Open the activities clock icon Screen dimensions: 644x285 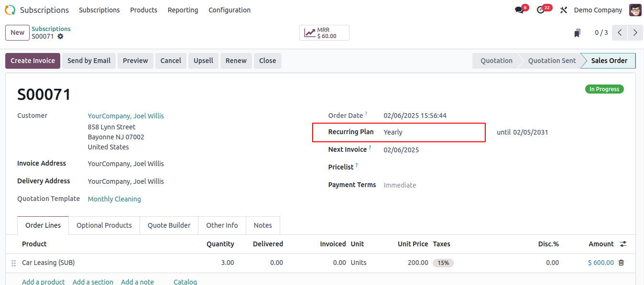[541, 10]
